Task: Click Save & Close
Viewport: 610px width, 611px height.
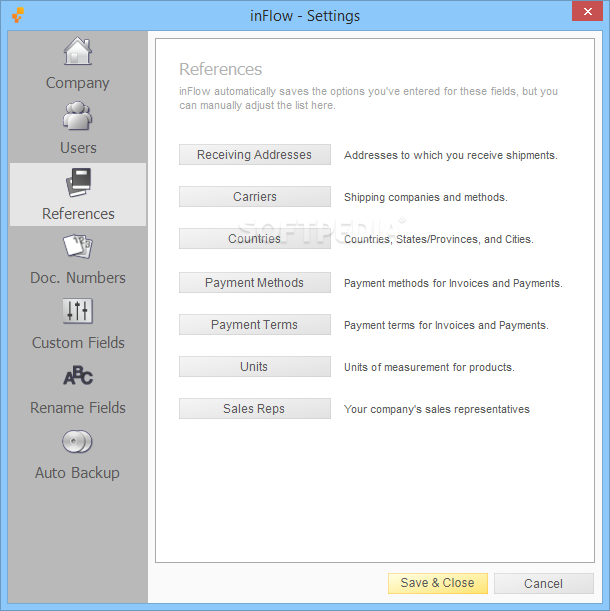Action: [x=438, y=583]
